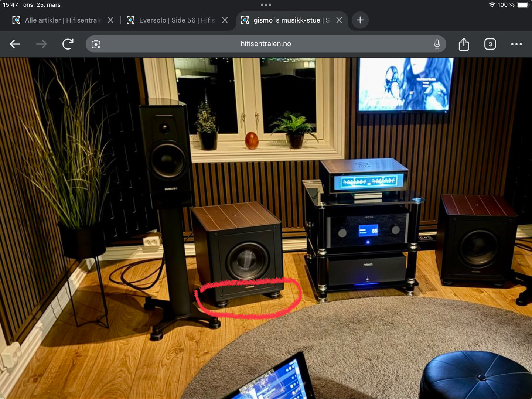The width and height of the screenshot is (532, 399).
Task: Open the hi-fi listening room photo
Action: [266, 228]
